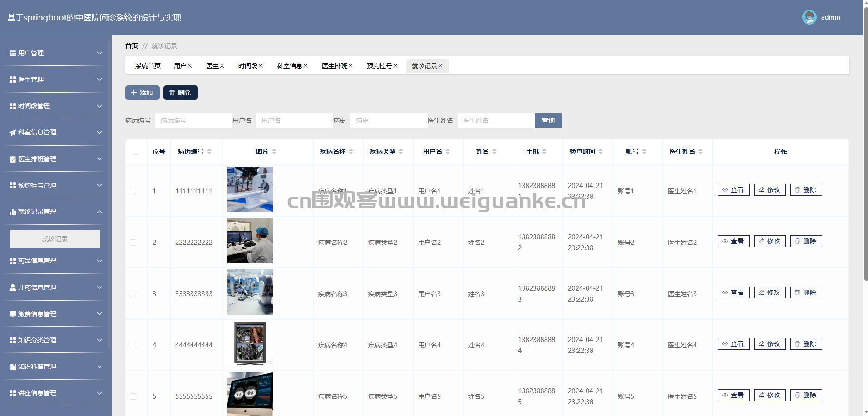The image size is (868, 416).
Task: Toggle the select-all header checkbox
Action: (136, 152)
